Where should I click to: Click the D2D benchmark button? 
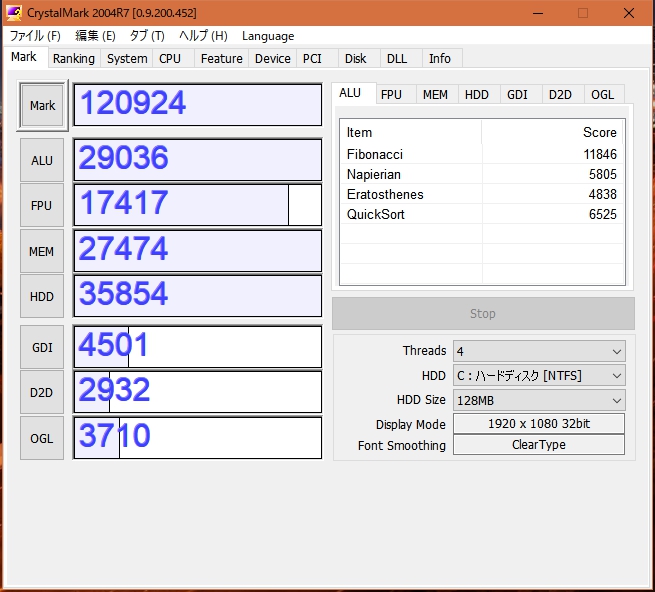[x=42, y=392]
